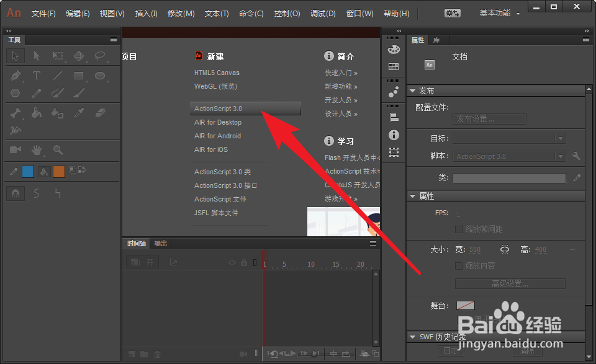
Task: Switch to the 输出 tab
Action: click(160, 243)
